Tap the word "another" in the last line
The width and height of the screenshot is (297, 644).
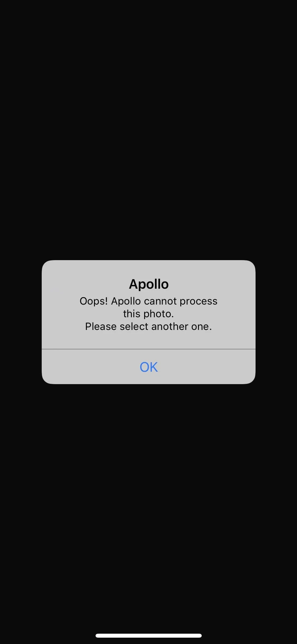[170, 326]
